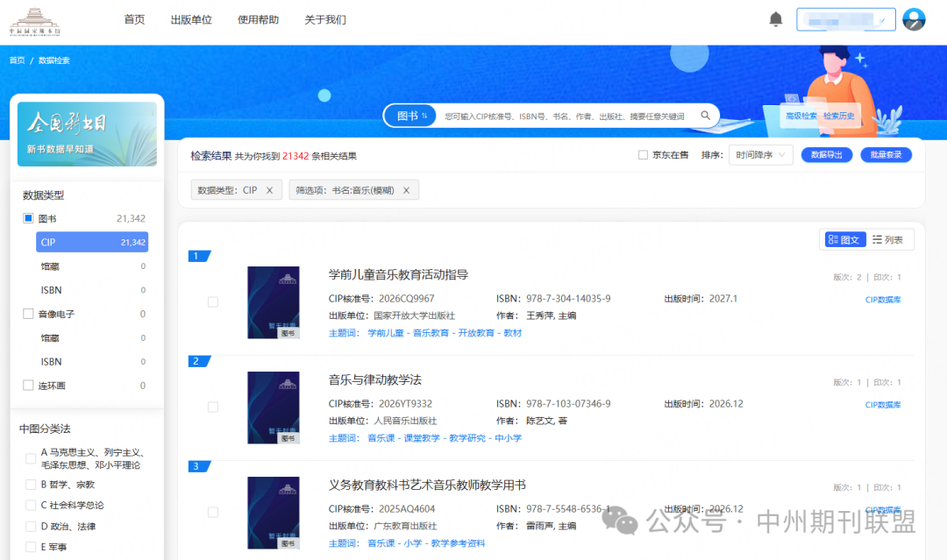Screen dimensions: 947x560
Task: Click CIP number 2026CQ9967
Action: (407, 299)
